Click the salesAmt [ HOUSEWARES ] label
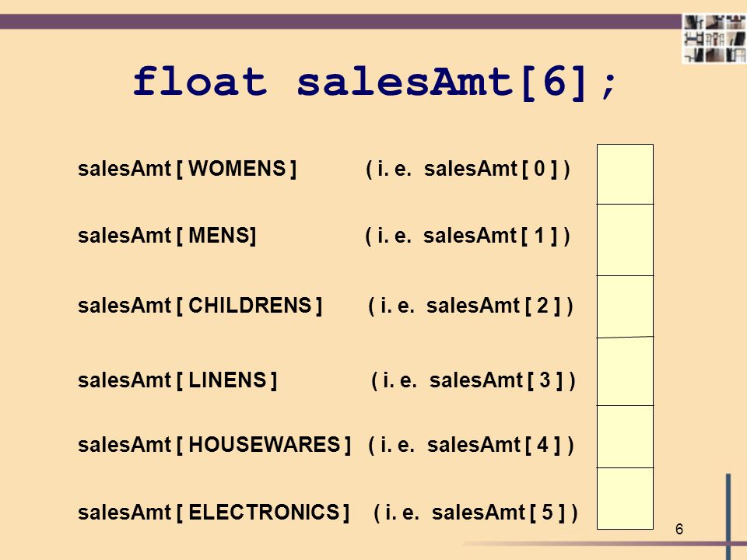This screenshot has width=747, height=560. (x=215, y=445)
